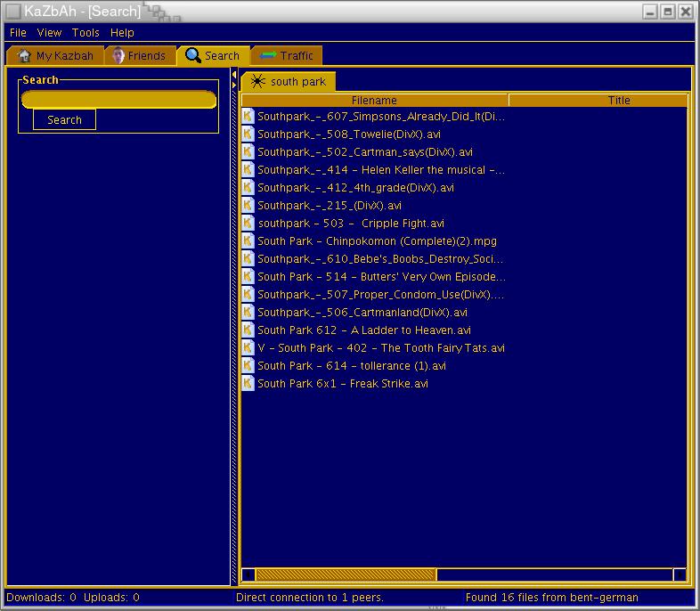Select Southpark_-_508_Towelie(DivX).avi filename text
Viewport: 700px width, 611px height.
pos(348,134)
